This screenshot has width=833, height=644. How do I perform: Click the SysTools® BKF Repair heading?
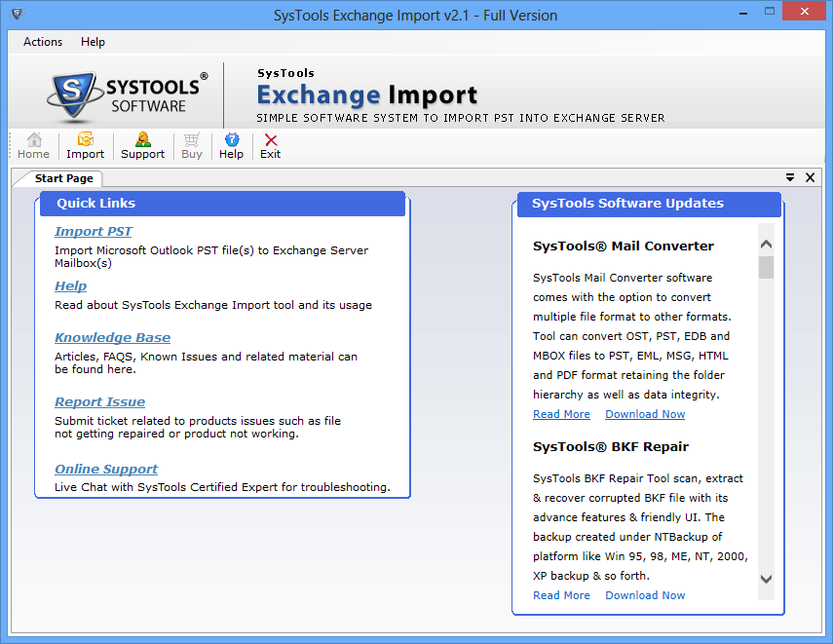[x=611, y=447]
